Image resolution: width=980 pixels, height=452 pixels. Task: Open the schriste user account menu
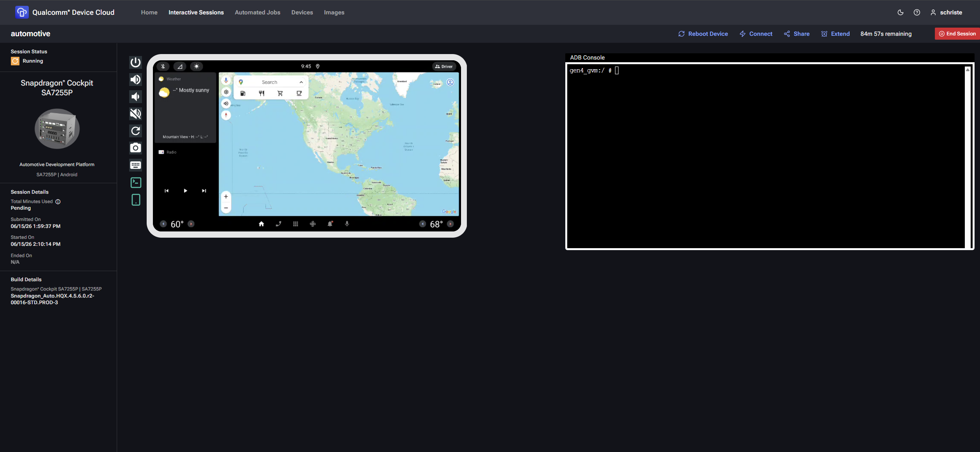pos(947,12)
